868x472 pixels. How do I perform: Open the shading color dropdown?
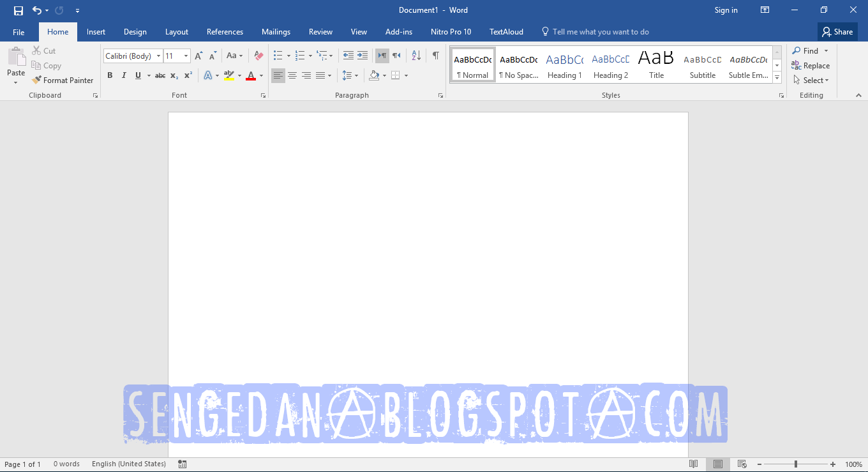(384, 75)
